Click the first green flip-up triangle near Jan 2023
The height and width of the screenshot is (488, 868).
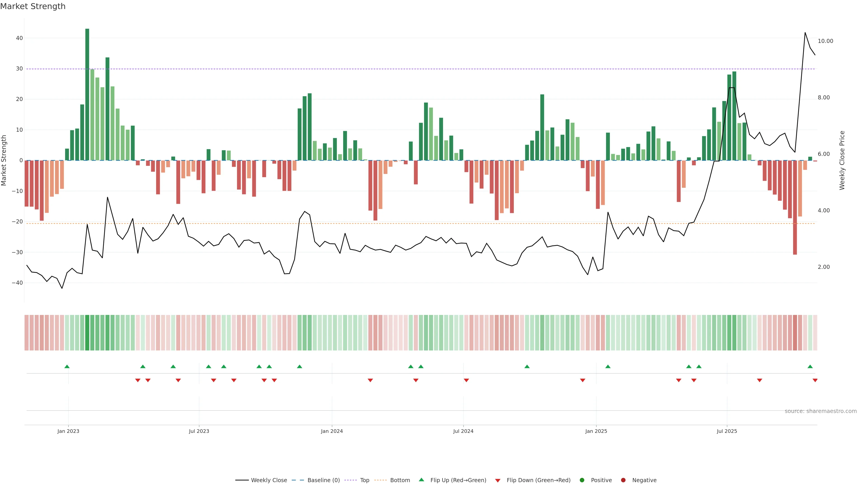point(67,366)
